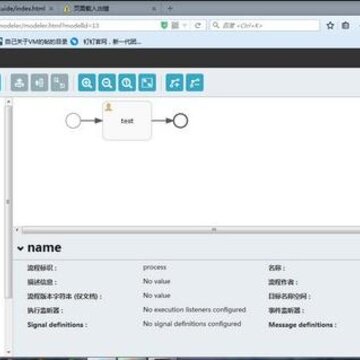Click the '事件监听器 :' property label
The width and height of the screenshot is (360, 360).
coord(286,311)
